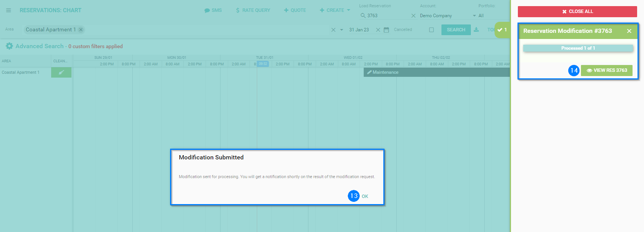Remove the Coastal Apartment 1 chip
This screenshot has width=644, height=232.
click(81, 30)
